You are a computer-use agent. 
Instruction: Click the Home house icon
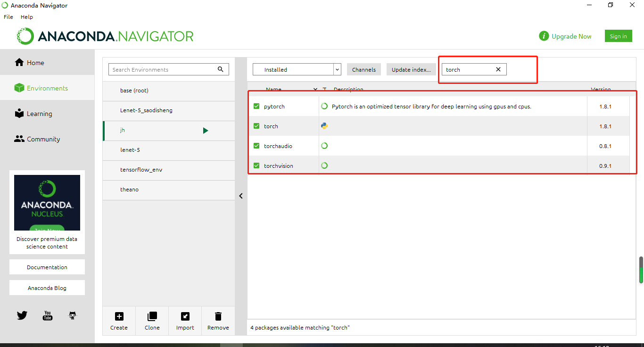(19, 62)
